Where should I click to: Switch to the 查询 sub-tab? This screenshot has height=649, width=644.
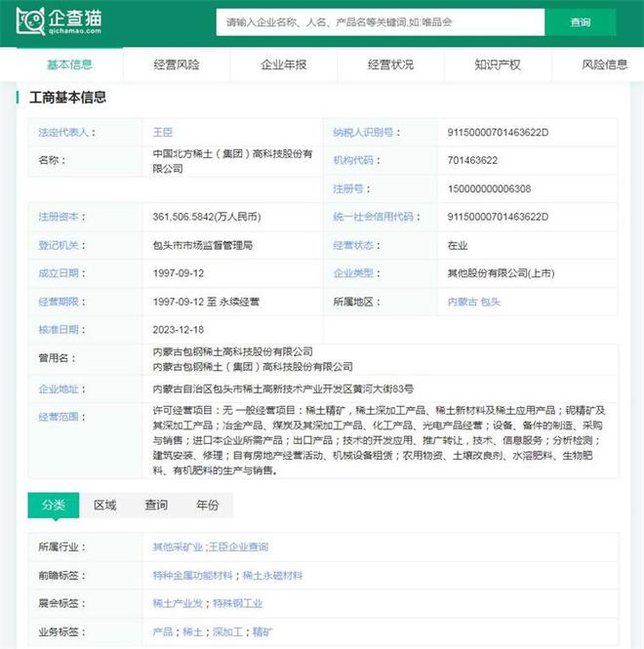pyautogui.click(x=156, y=505)
